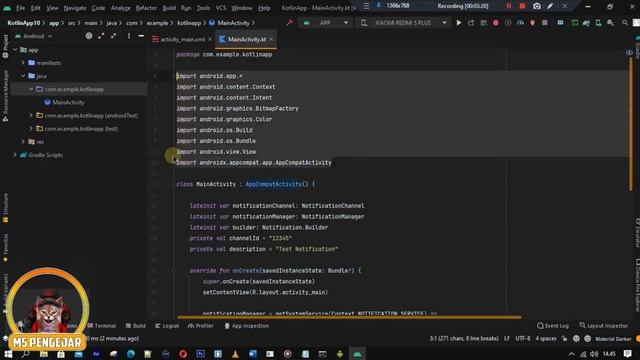
Task: Click the Make Project hammer icon
Action: 289,23
